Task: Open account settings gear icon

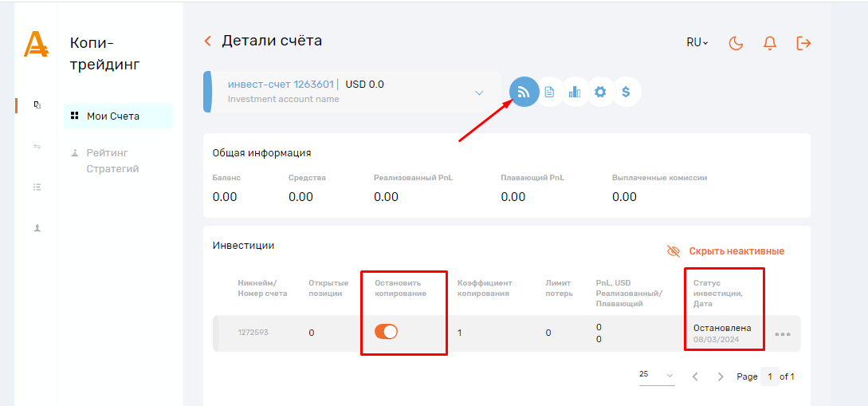Action: pos(600,92)
